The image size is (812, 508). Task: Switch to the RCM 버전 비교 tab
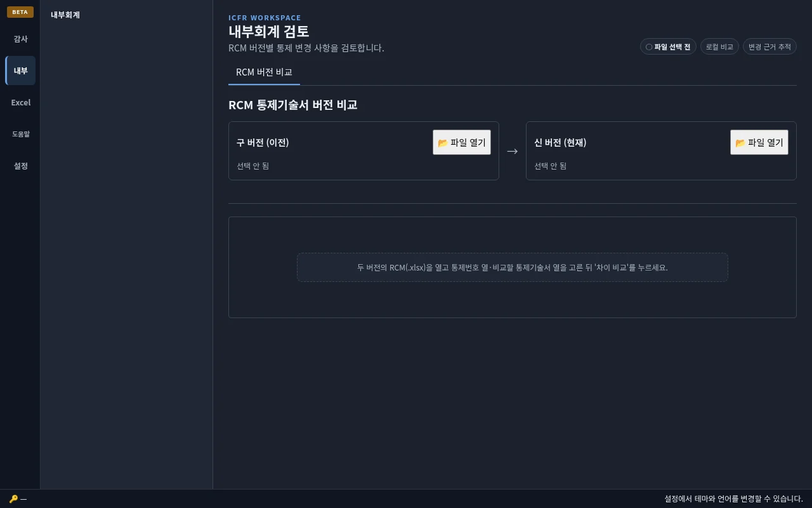click(264, 72)
